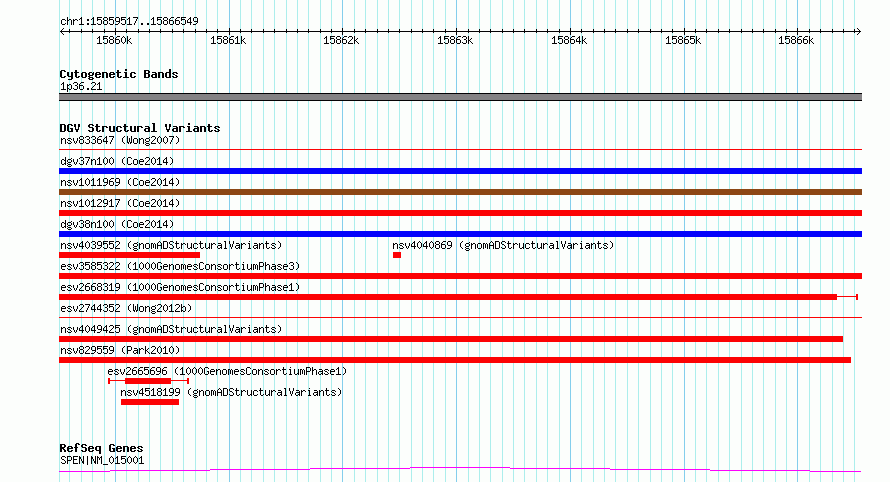890x482 pixels.
Task: Click the RefSeq Genes track title
Action: (x=101, y=449)
